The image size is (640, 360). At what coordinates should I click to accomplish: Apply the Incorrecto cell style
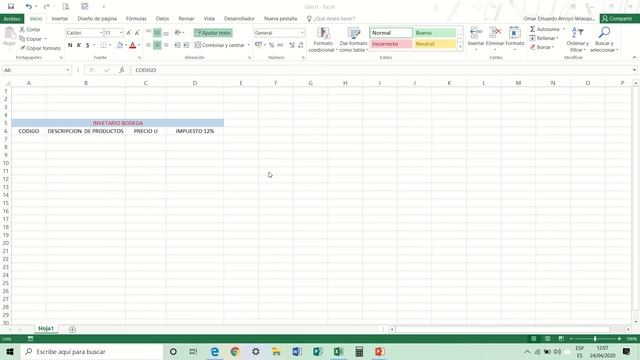click(391, 44)
